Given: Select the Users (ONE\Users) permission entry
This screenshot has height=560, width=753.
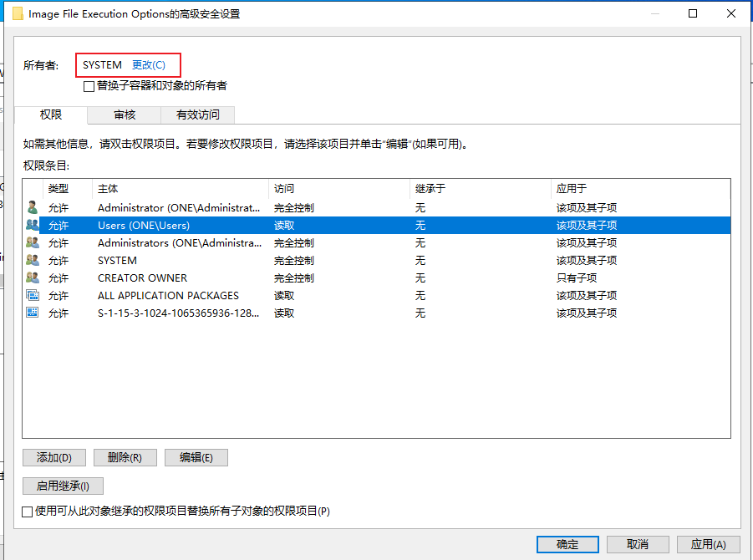Looking at the screenshot, I should [376, 225].
